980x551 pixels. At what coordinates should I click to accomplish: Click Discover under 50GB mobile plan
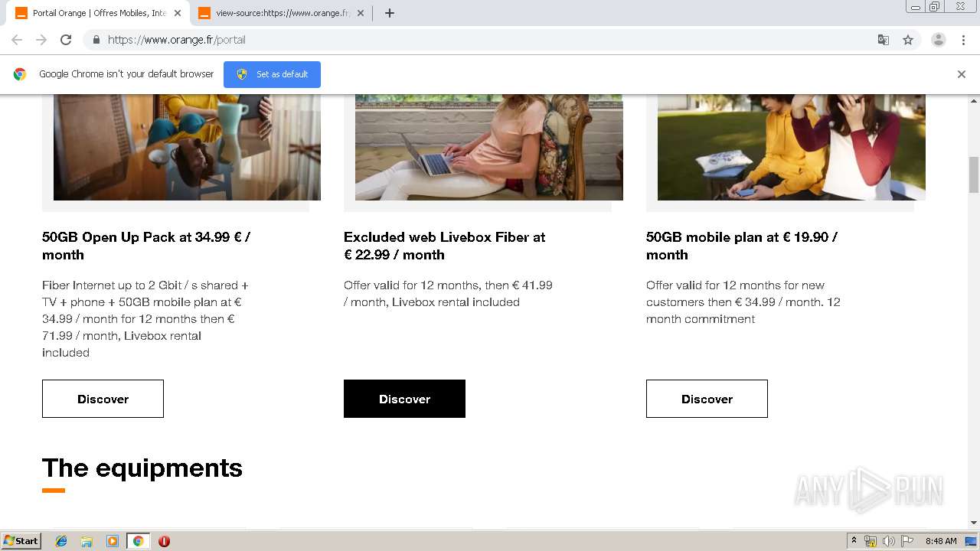707,399
